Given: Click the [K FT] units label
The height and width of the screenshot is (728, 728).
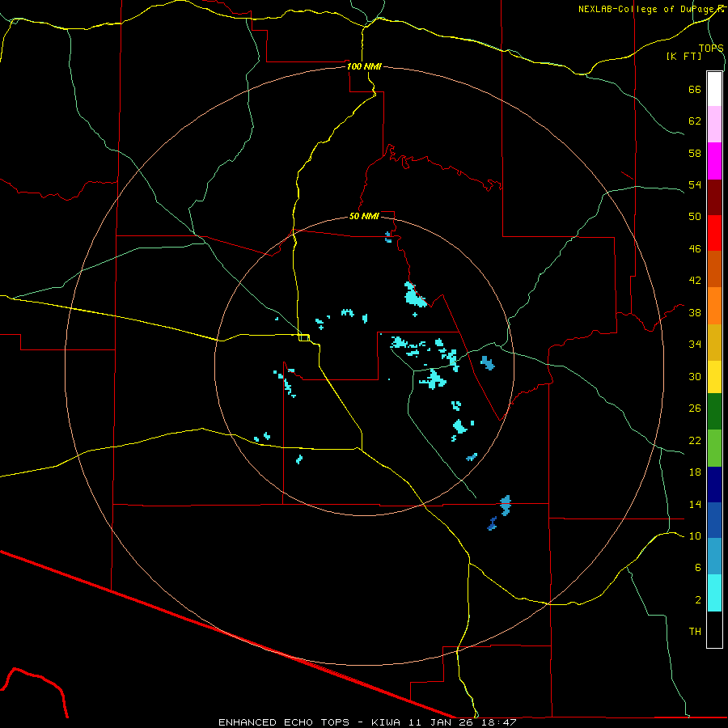Looking at the screenshot, I should pos(684,56).
